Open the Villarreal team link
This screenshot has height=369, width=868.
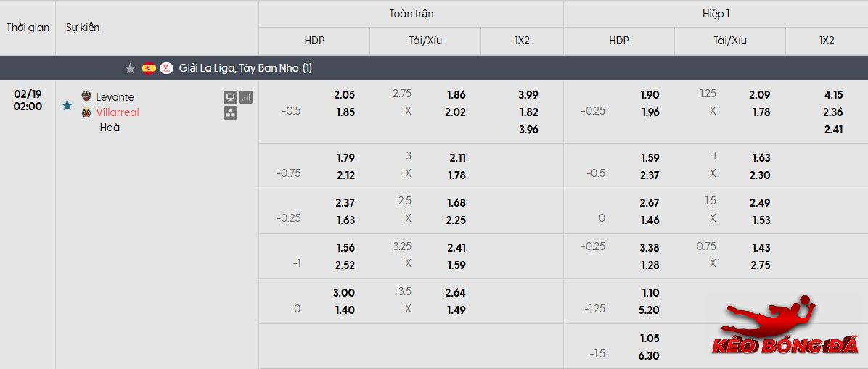(x=118, y=112)
